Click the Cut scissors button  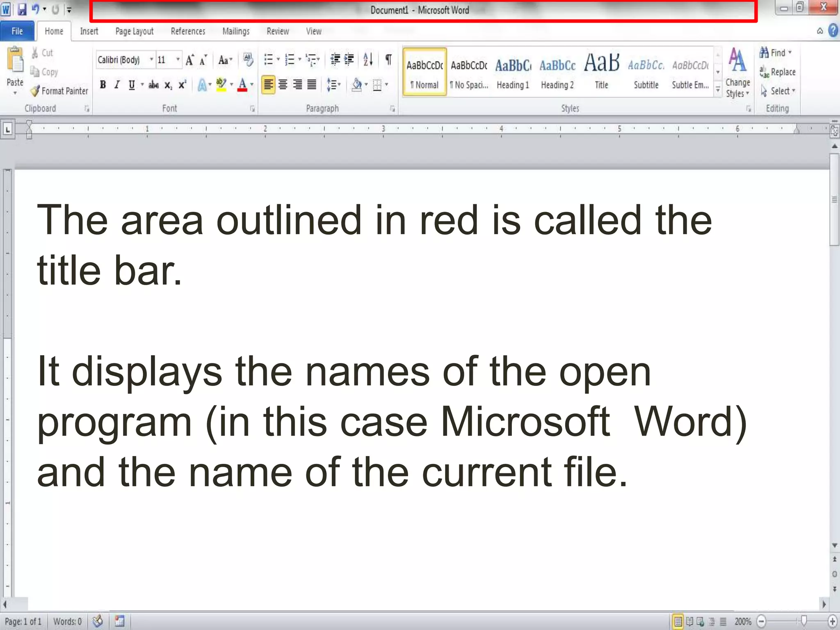pyautogui.click(x=43, y=53)
